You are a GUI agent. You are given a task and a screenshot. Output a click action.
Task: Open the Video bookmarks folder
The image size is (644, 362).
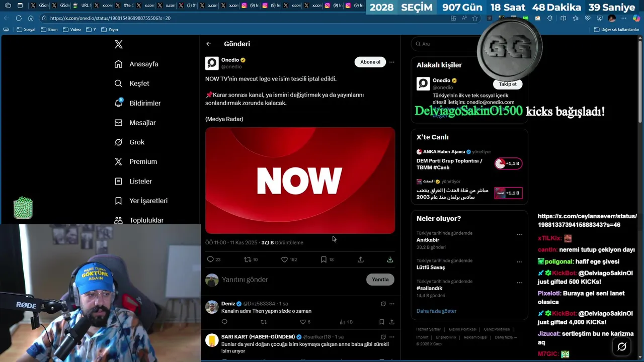(x=72, y=30)
